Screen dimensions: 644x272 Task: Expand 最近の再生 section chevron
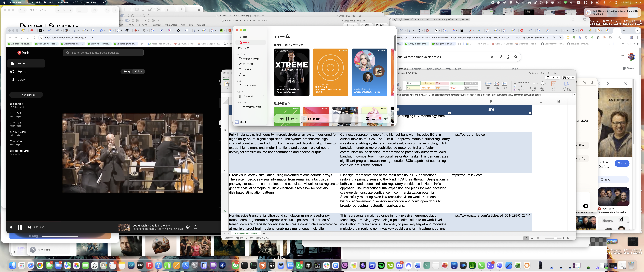point(289,103)
